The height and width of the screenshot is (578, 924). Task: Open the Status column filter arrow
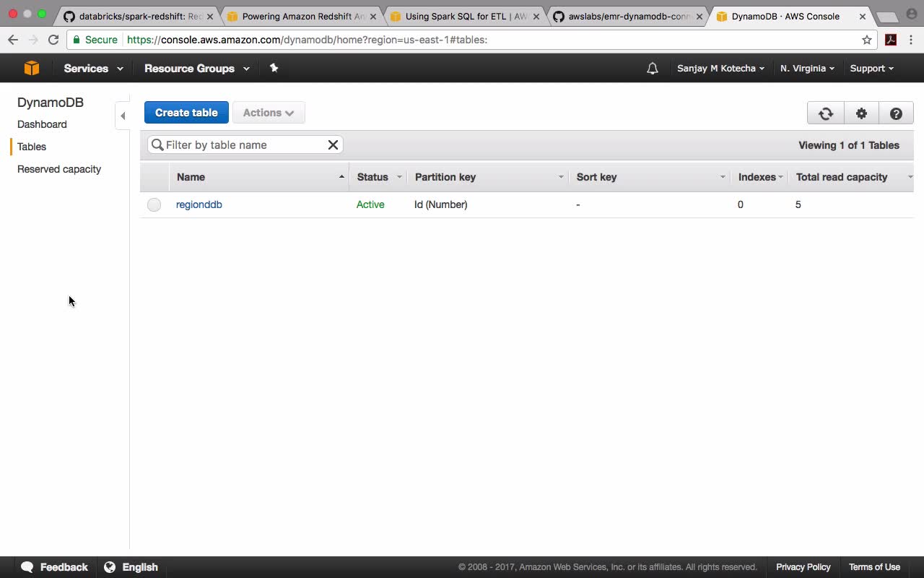tap(399, 177)
